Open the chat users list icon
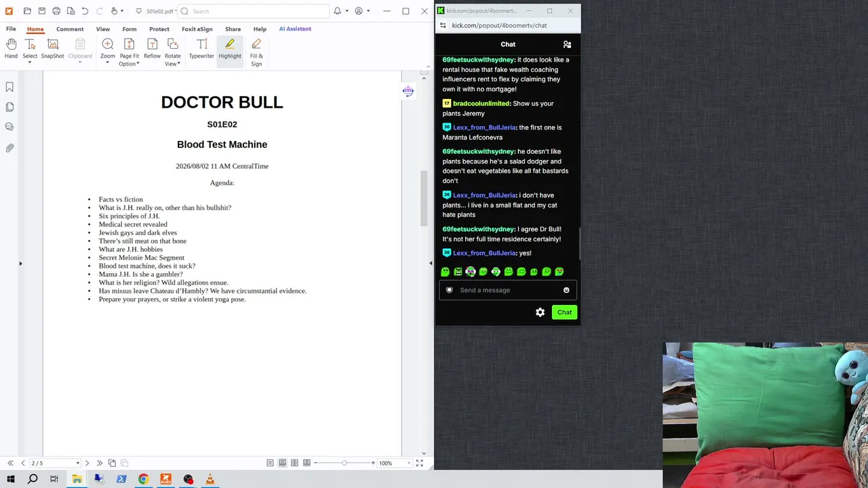The height and width of the screenshot is (488, 868). (567, 44)
